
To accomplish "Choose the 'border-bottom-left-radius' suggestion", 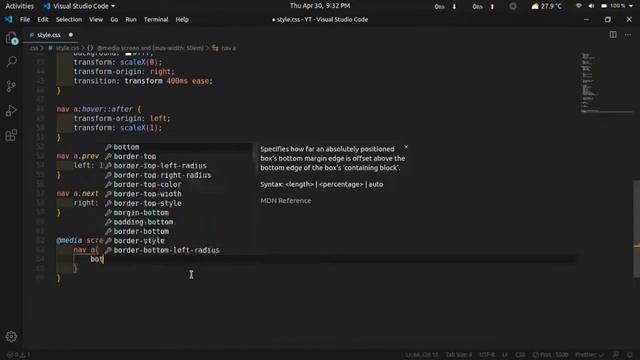I will coord(178,250).
